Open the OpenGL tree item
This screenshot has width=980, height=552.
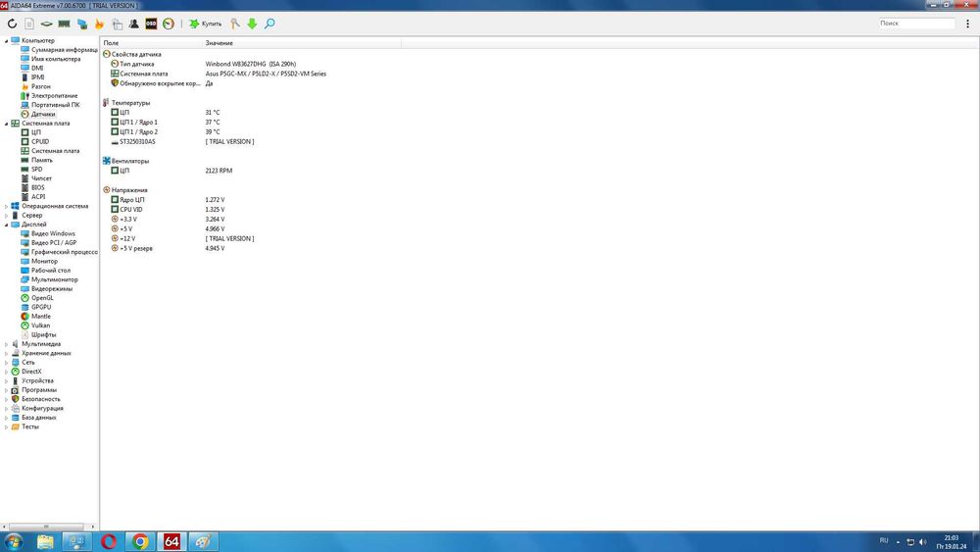pos(42,298)
